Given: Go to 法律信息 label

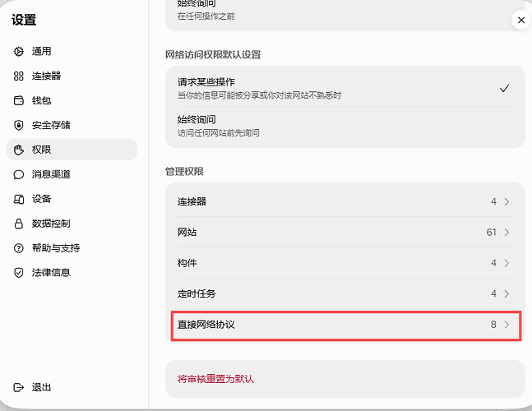Looking at the screenshot, I should click(x=51, y=273).
